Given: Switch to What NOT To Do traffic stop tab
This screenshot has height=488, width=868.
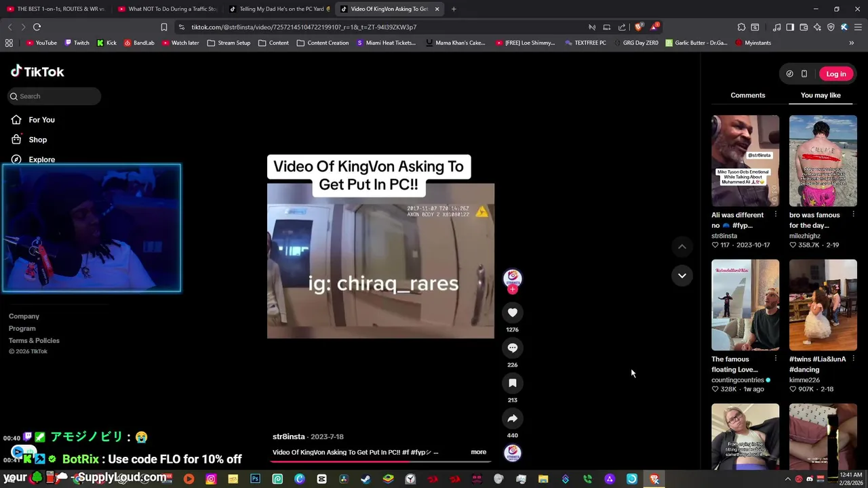Looking at the screenshot, I should 167,9.
